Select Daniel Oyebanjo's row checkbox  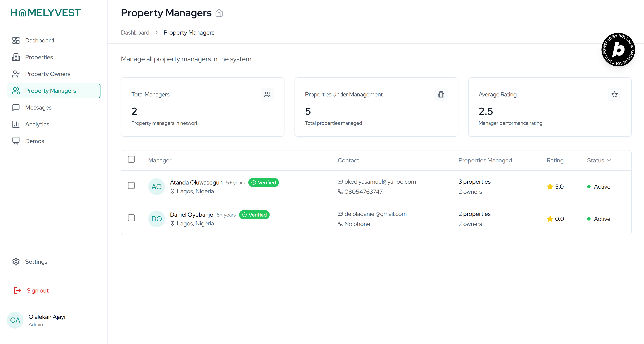(131, 218)
